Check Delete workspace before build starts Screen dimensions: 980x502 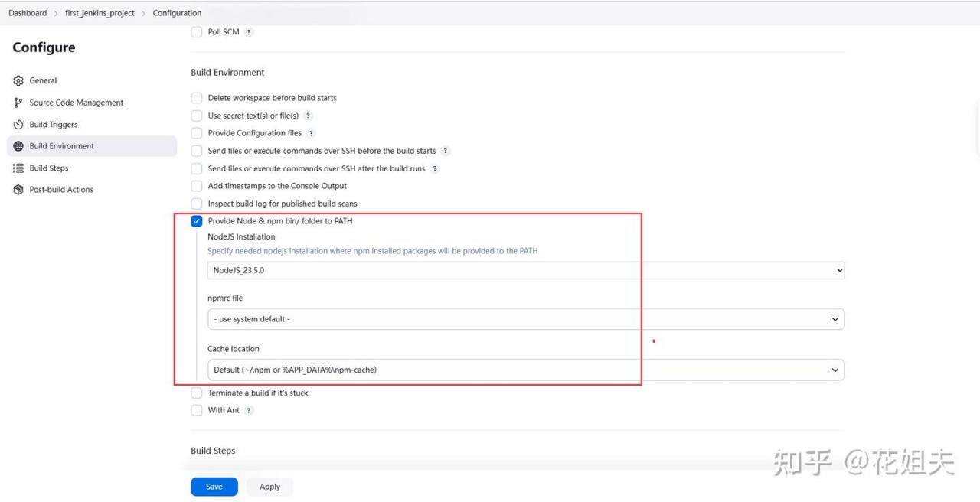pos(197,98)
